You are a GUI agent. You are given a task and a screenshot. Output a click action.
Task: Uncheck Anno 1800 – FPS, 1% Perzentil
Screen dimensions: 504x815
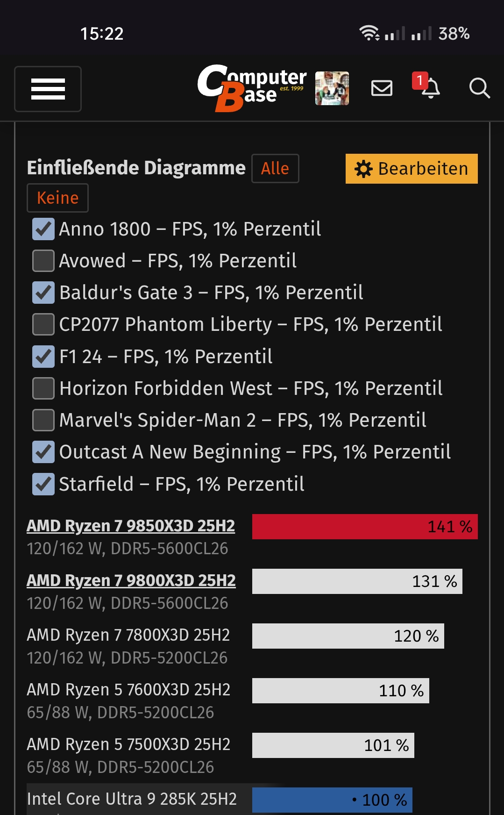pos(43,229)
